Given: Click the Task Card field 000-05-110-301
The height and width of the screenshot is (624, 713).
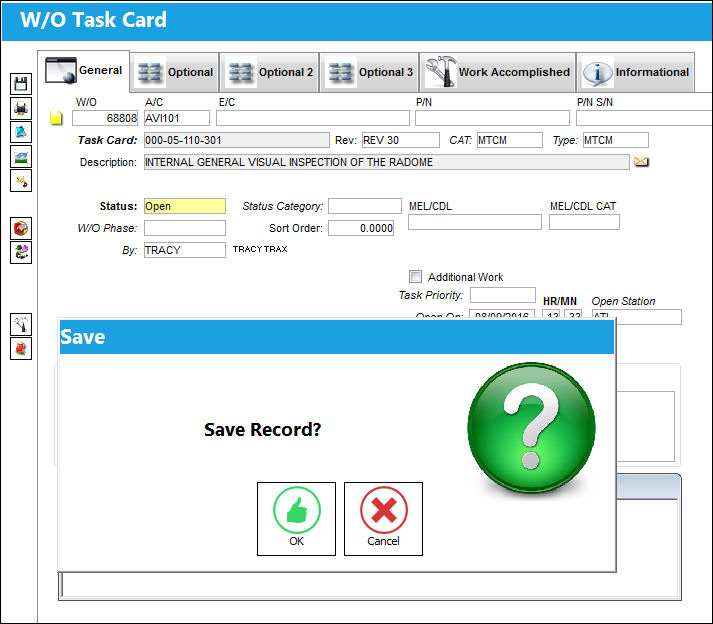Looking at the screenshot, I should (237, 140).
